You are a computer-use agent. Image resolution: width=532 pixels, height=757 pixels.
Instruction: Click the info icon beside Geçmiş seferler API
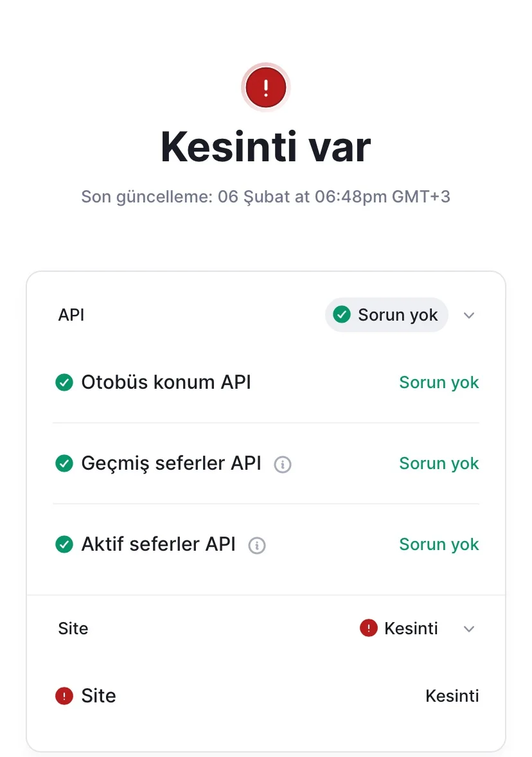(x=283, y=464)
